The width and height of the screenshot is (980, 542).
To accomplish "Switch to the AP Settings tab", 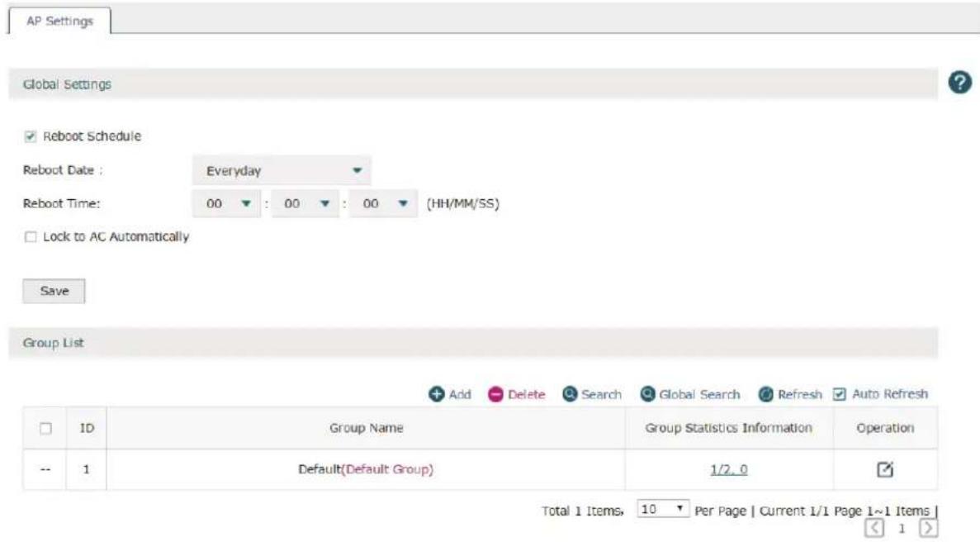I will [59, 21].
